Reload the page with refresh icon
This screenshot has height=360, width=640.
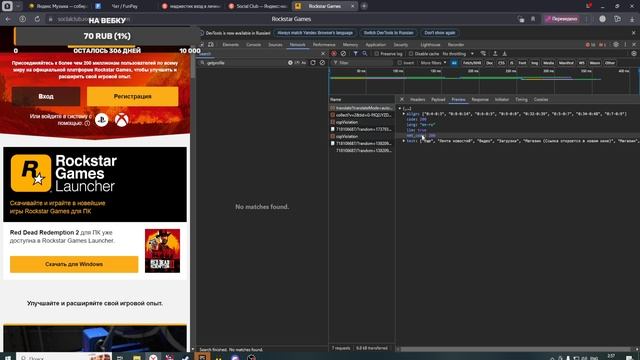[x=37, y=19]
